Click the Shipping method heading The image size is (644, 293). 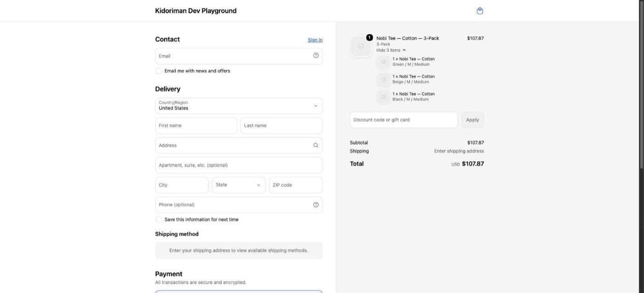click(x=177, y=234)
